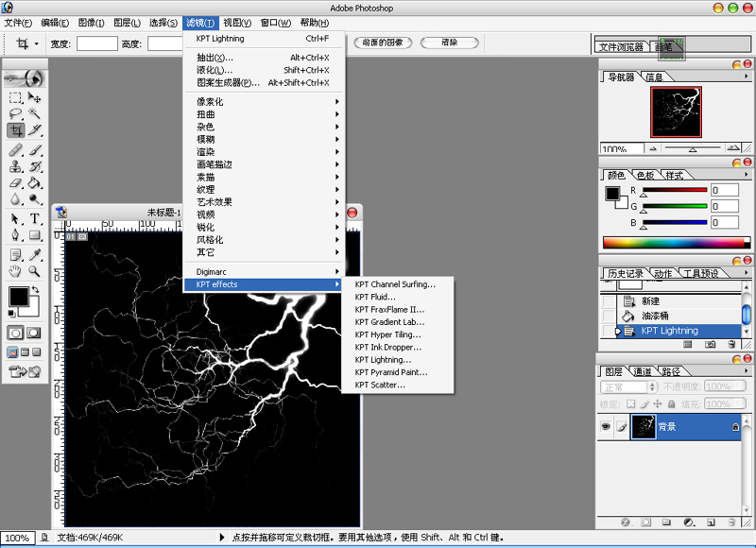The height and width of the screenshot is (548, 756).
Task: Open the 文件浏览器 palette well tab
Action: [621, 46]
